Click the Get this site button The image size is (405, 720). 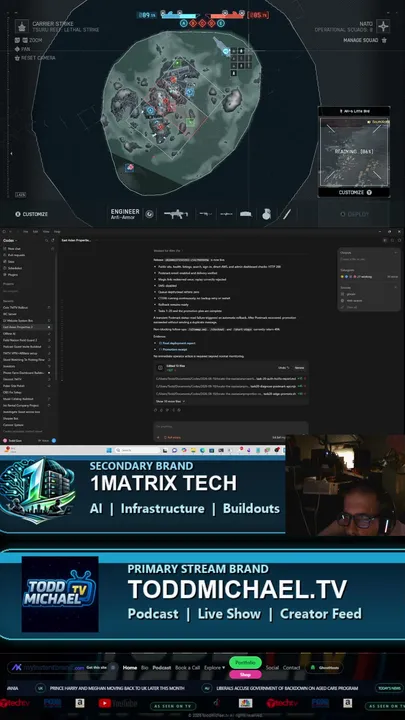coord(95,667)
